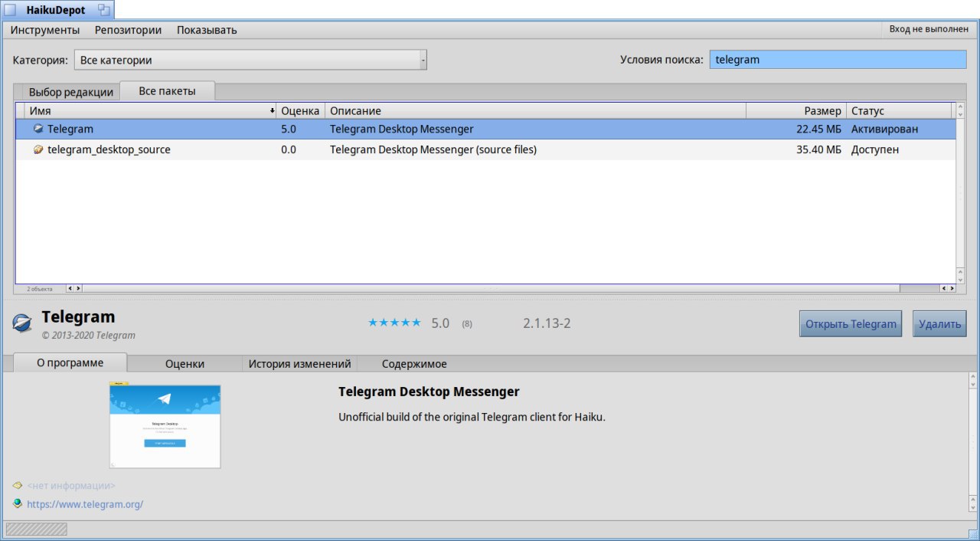Click the description pane scroll-up arrow
This screenshot has height=541, width=980.
point(973,377)
